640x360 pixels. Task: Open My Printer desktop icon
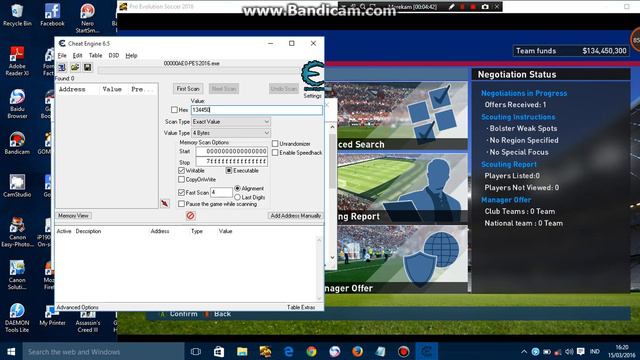tap(52, 315)
